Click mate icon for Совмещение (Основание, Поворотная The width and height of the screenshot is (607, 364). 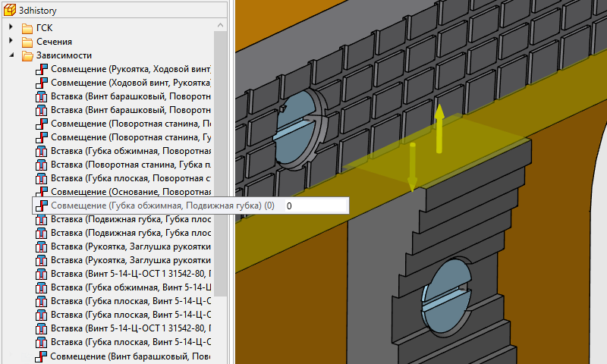(42, 192)
